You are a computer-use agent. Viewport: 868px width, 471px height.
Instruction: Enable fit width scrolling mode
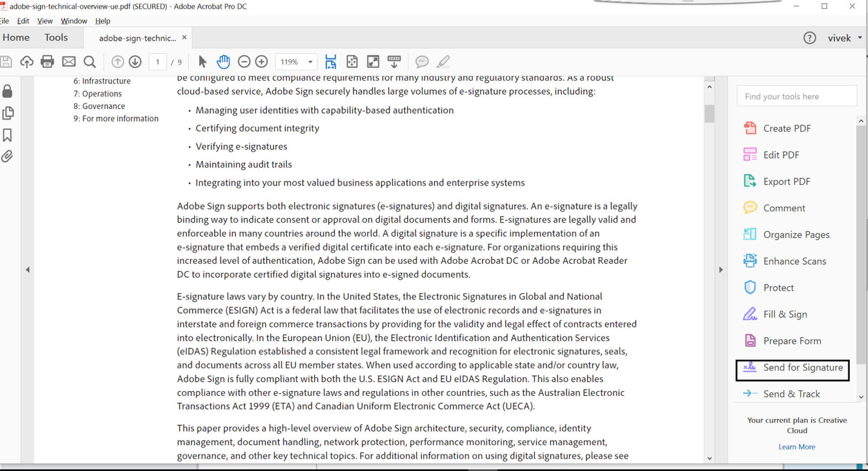point(331,62)
